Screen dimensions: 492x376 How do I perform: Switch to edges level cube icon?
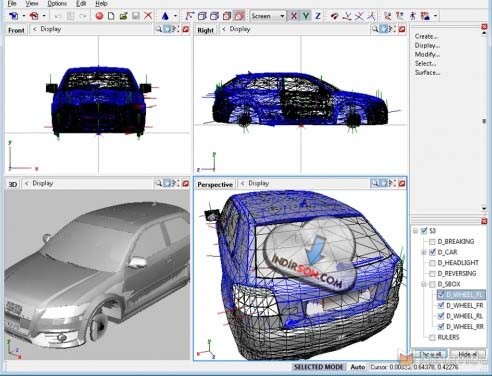[x=202, y=16]
